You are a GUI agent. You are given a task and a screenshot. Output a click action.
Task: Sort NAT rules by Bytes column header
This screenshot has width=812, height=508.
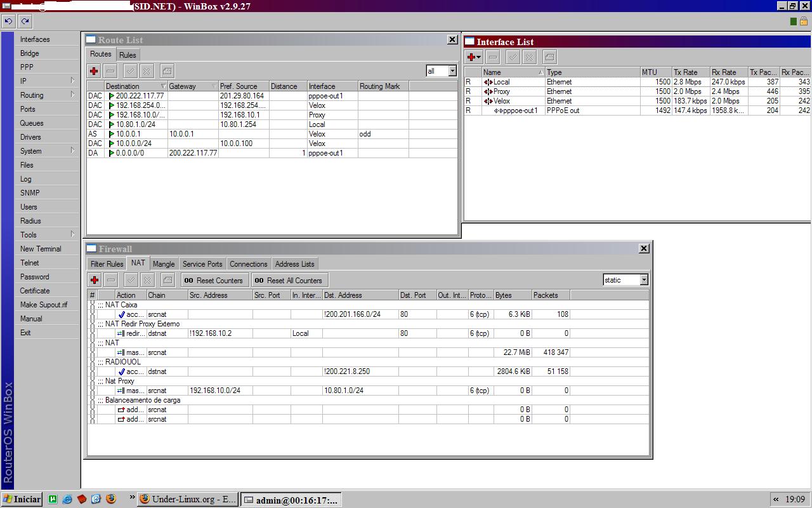[x=513, y=295]
